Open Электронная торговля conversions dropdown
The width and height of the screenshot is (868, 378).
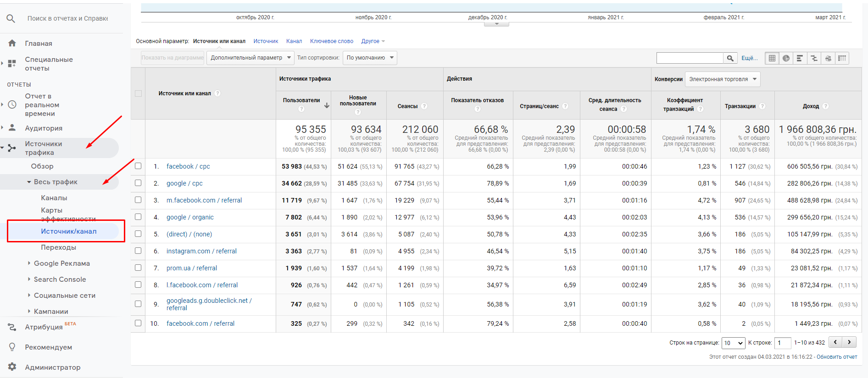click(723, 79)
